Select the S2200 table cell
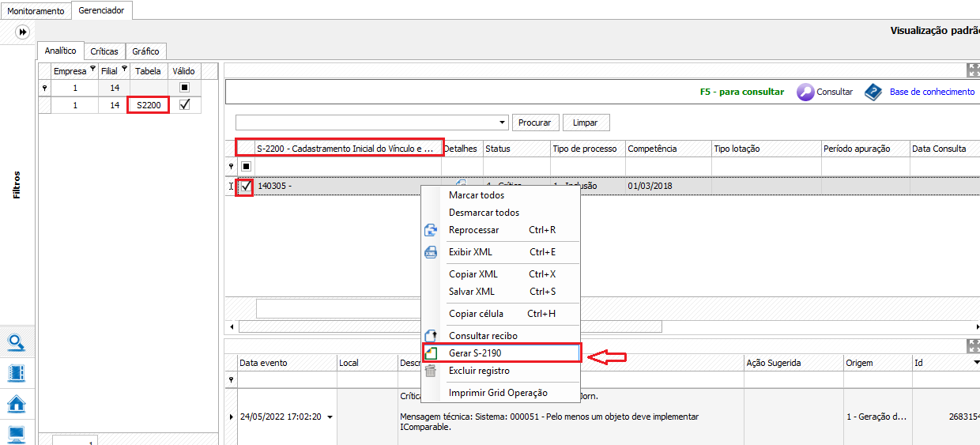Screen dimensions: 980x445 148,104
